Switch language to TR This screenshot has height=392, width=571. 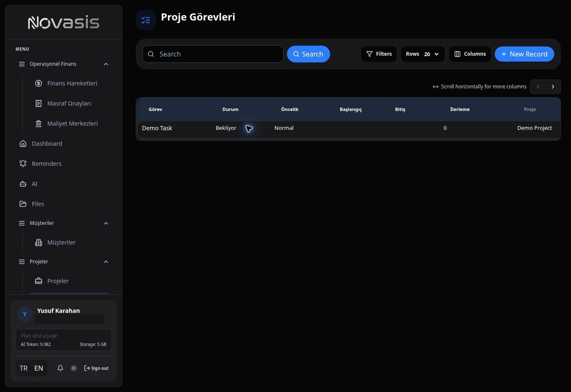click(23, 368)
